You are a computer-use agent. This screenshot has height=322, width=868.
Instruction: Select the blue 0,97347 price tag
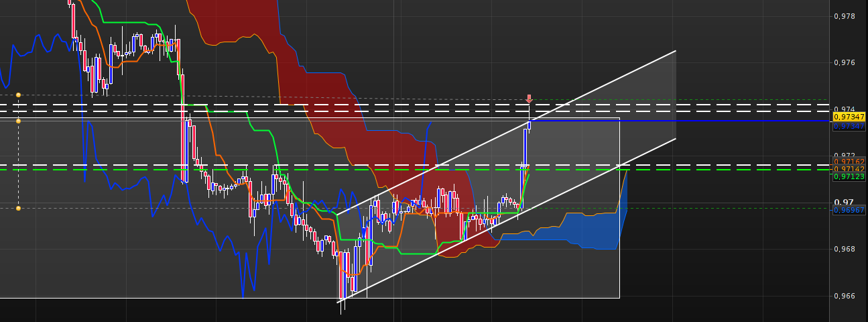(x=849, y=125)
